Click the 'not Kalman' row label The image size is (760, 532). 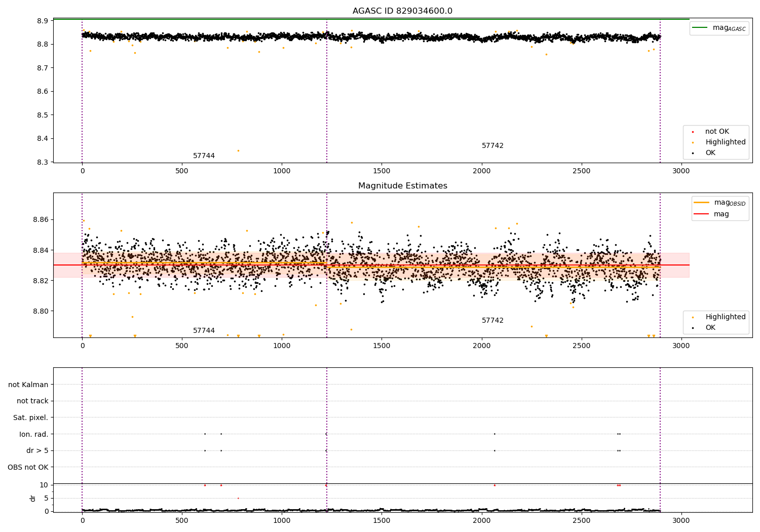(x=28, y=385)
